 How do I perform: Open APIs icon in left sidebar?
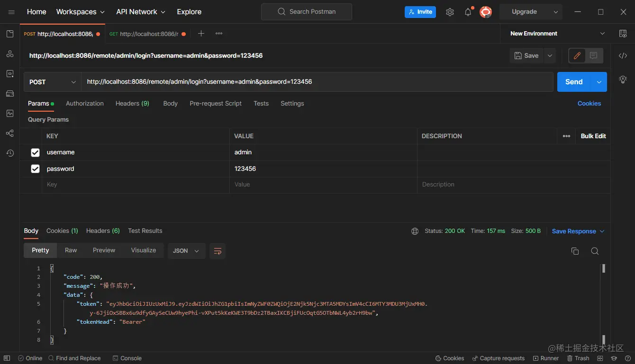10,54
